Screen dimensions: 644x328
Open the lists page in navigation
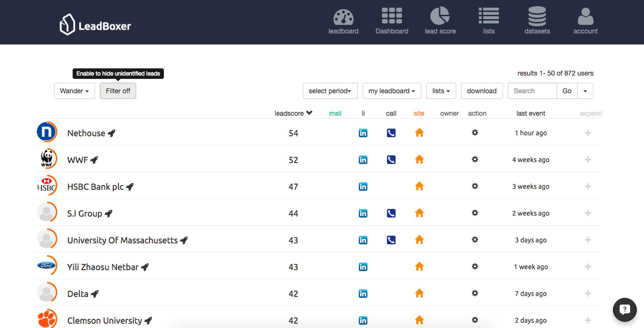[x=489, y=22]
